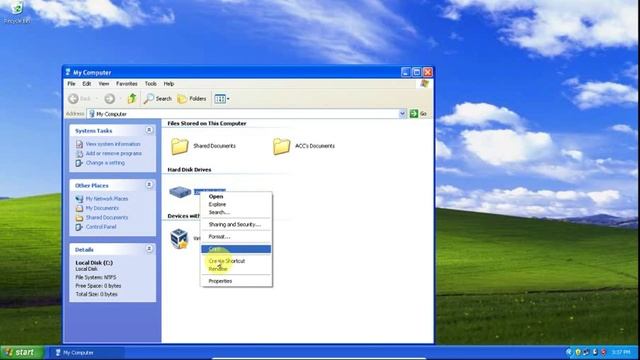Screen dimensions: 640x360
Task: Click the network computers tray icon
Action: pos(586,352)
